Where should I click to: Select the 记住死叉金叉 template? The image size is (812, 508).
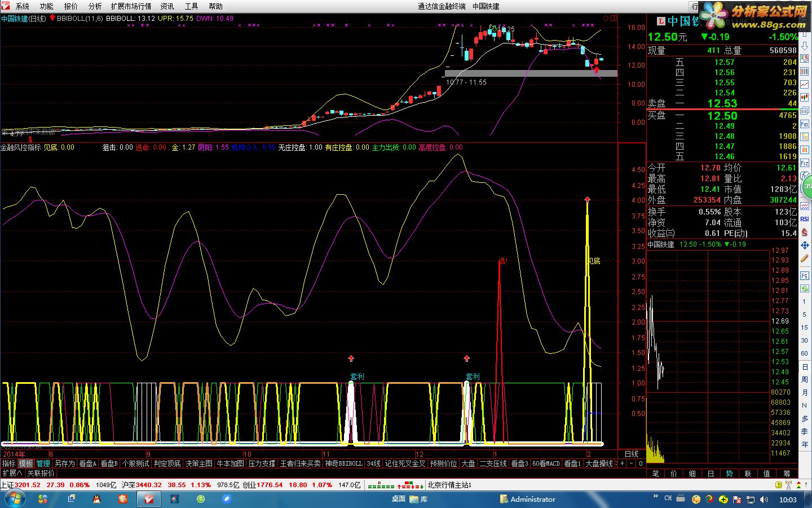pos(405,463)
